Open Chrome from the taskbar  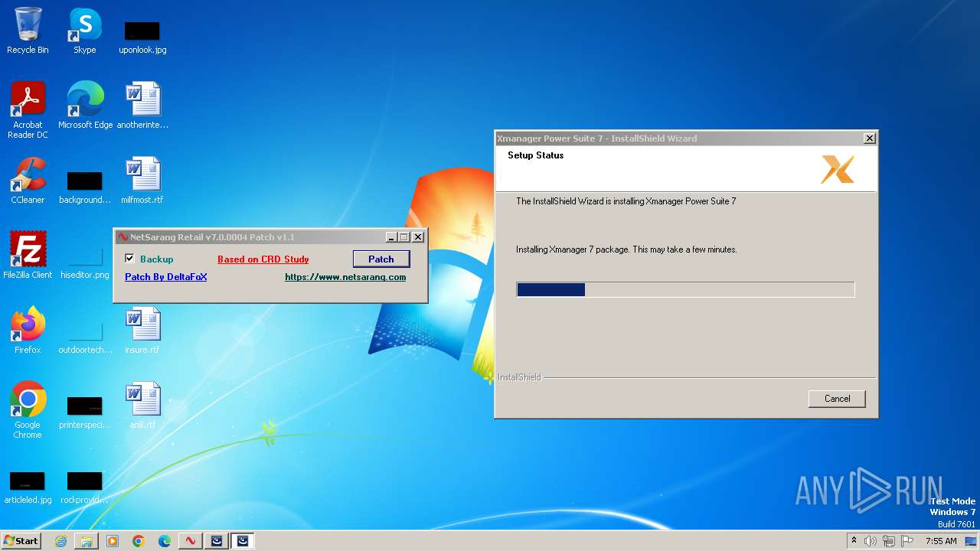point(139,541)
